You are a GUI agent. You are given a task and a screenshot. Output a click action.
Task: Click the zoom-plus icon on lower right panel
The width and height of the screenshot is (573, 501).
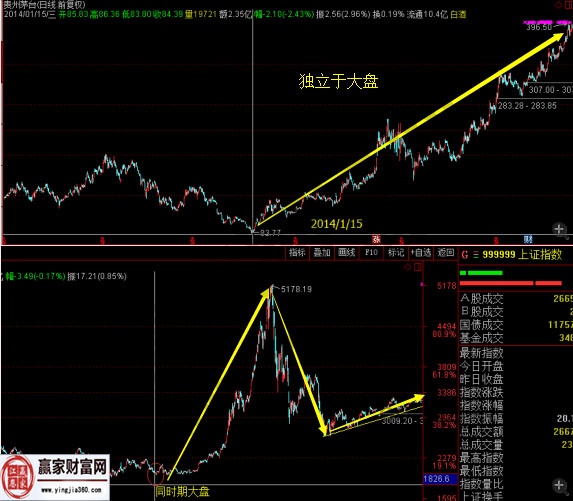point(559,485)
